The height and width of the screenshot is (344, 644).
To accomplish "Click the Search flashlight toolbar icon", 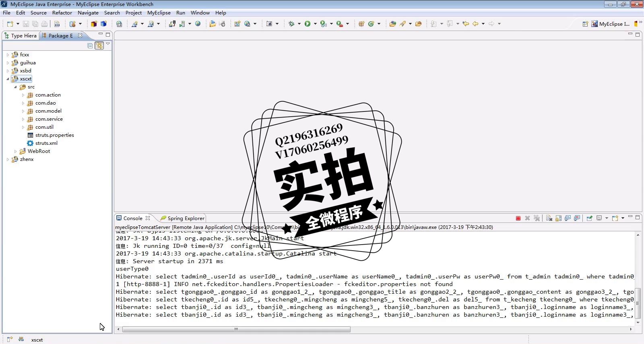I will tap(402, 24).
